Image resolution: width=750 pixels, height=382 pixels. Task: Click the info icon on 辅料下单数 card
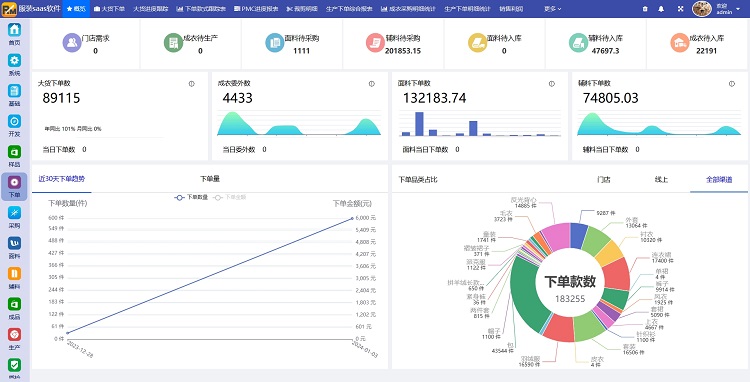point(731,84)
